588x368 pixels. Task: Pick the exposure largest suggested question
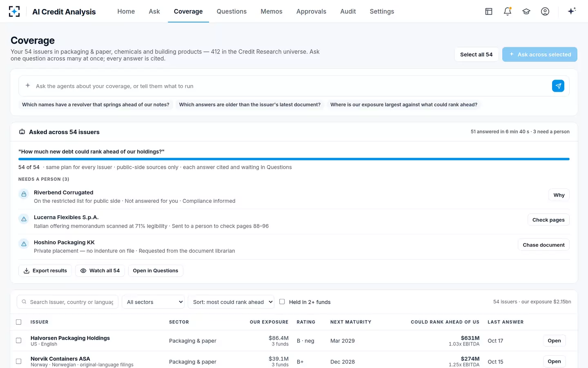404,105
